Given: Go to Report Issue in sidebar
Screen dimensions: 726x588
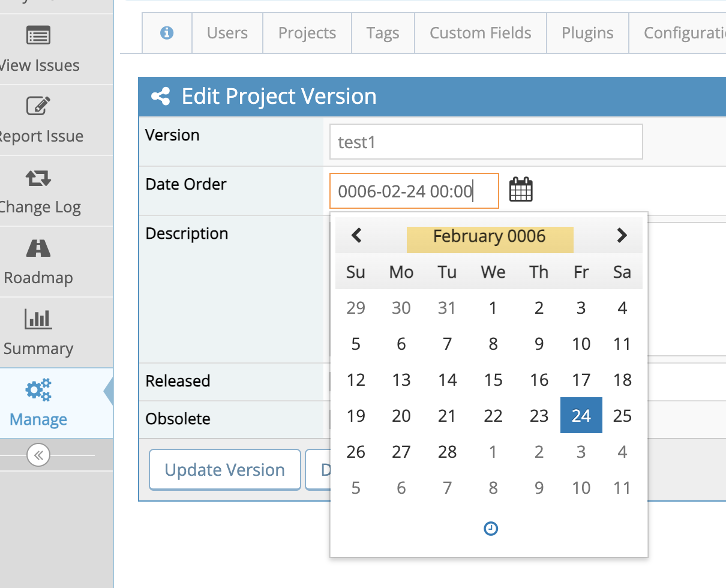Looking at the screenshot, I should 38,120.
